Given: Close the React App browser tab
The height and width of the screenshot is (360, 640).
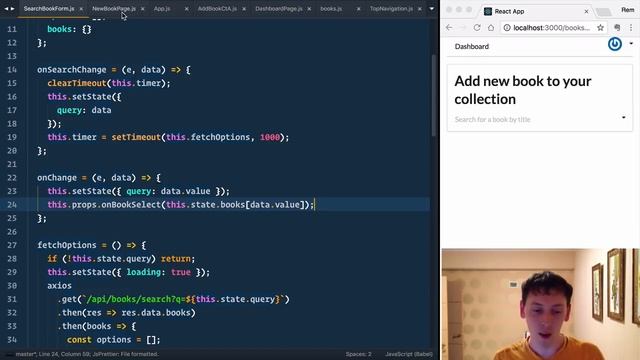Looking at the screenshot, I should pos(586,11).
